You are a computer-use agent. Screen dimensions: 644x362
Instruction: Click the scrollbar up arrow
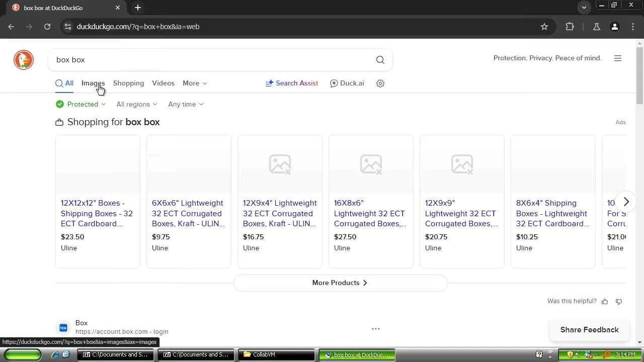coord(639,43)
